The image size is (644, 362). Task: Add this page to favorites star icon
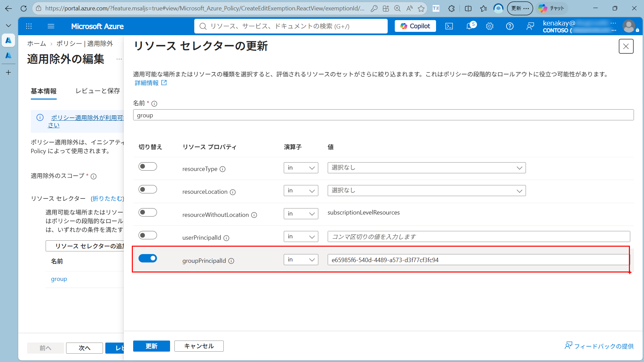[421, 8]
